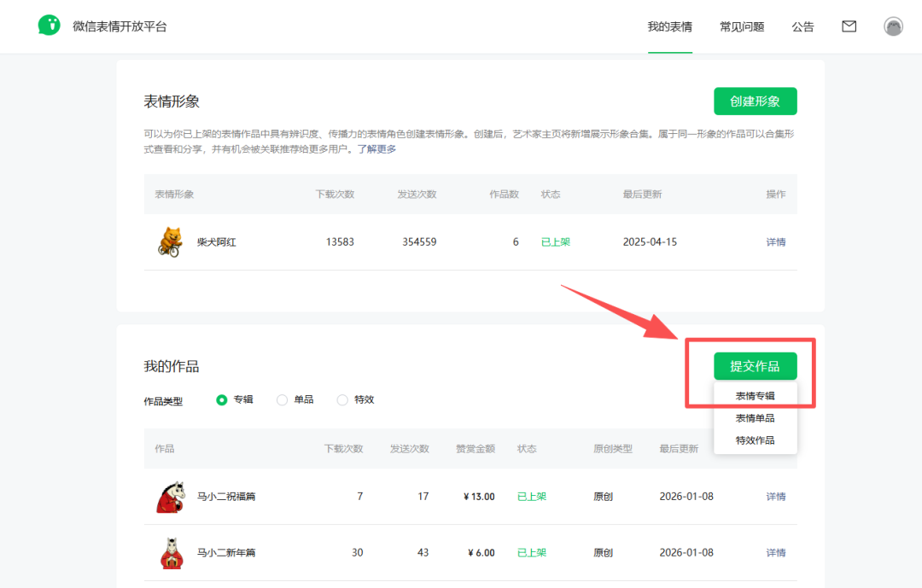Click the 已上架 status of 马小二祝福篇
922x588 pixels.
tap(532, 497)
